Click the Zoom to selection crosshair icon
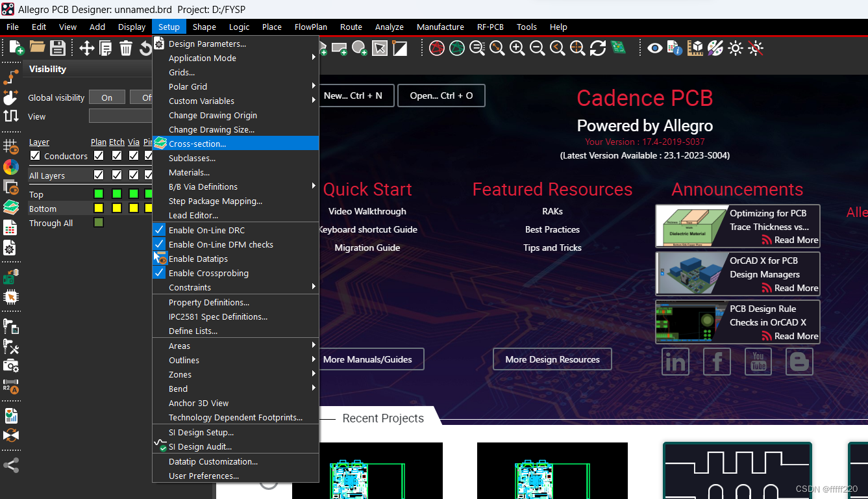The image size is (868, 499). (x=578, y=48)
